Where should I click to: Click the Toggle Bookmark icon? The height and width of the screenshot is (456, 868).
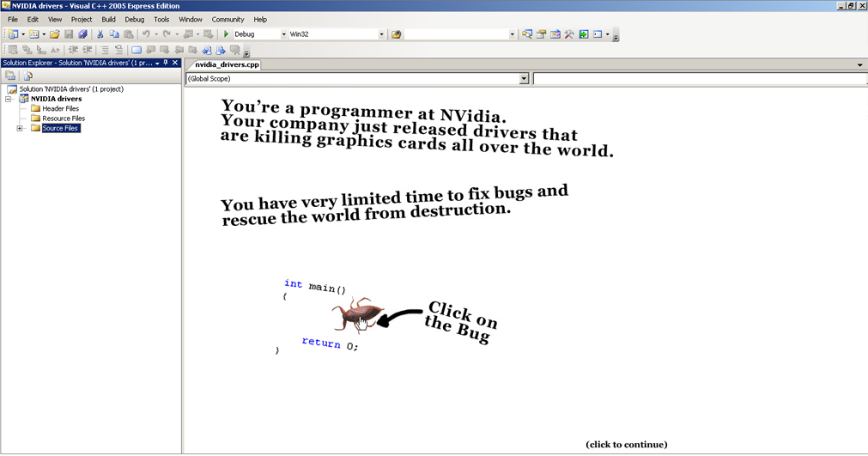click(x=137, y=50)
